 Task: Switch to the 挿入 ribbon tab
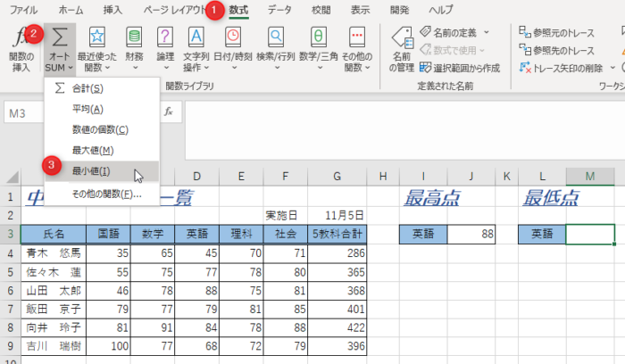point(113,10)
